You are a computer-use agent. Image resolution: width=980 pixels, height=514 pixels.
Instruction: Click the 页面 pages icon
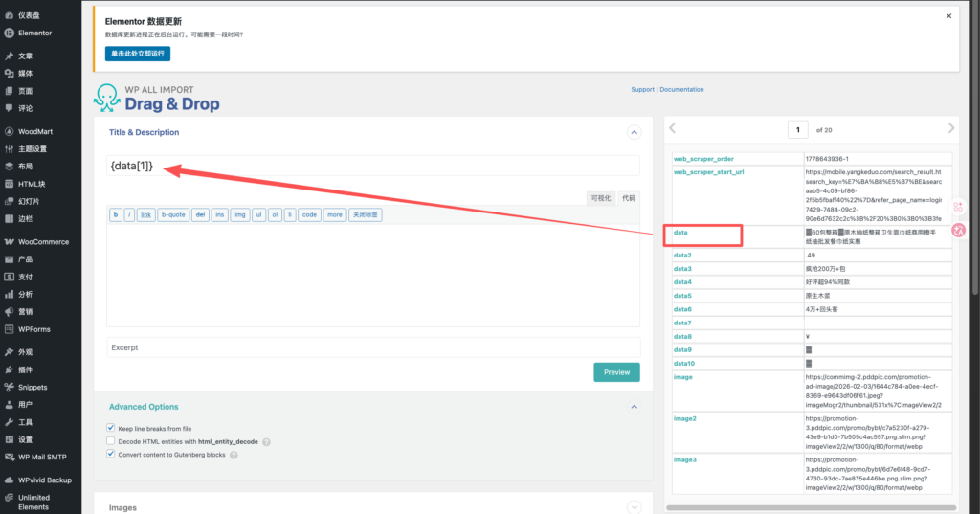(9, 91)
